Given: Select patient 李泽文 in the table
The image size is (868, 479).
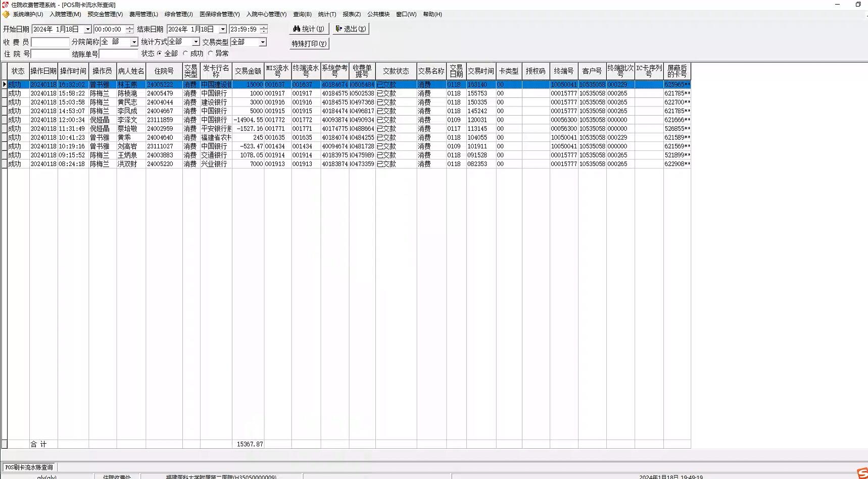Looking at the screenshot, I should pyautogui.click(x=131, y=120).
